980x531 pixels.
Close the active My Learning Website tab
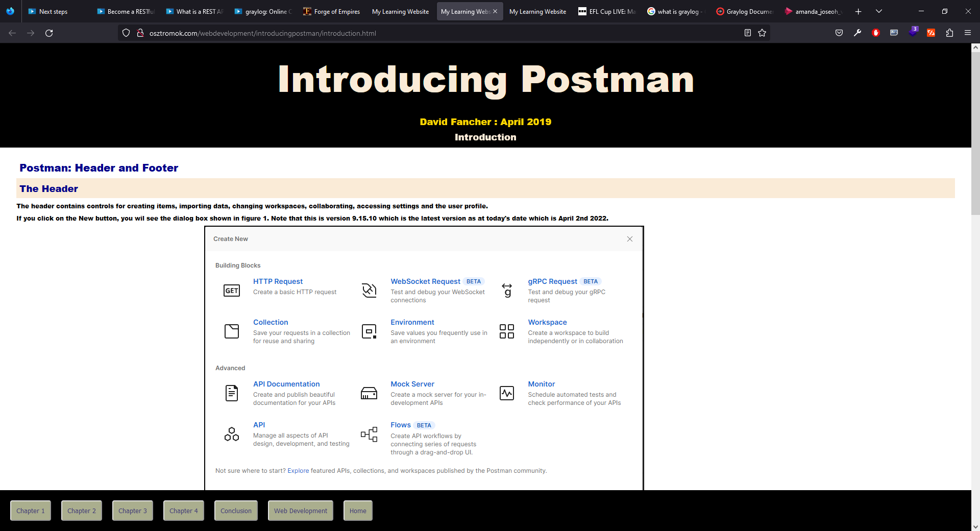(495, 11)
